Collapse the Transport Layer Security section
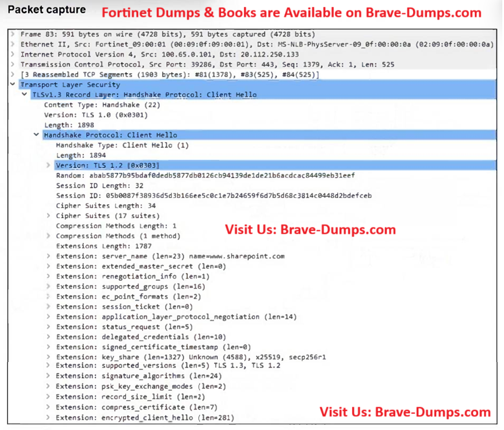The height and width of the screenshot is (430, 504). coord(13,85)
